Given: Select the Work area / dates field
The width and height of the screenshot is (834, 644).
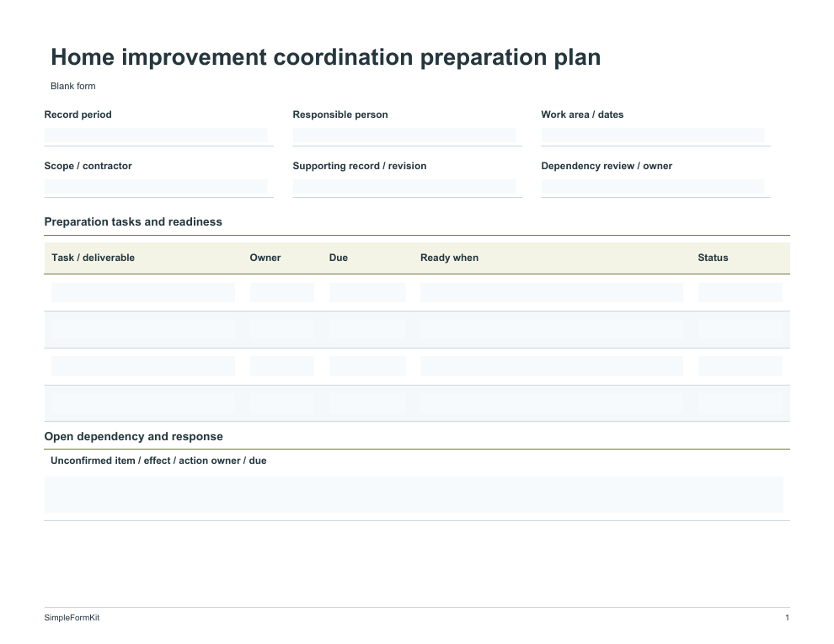Looking at the screenshot, I should [653, 136].
